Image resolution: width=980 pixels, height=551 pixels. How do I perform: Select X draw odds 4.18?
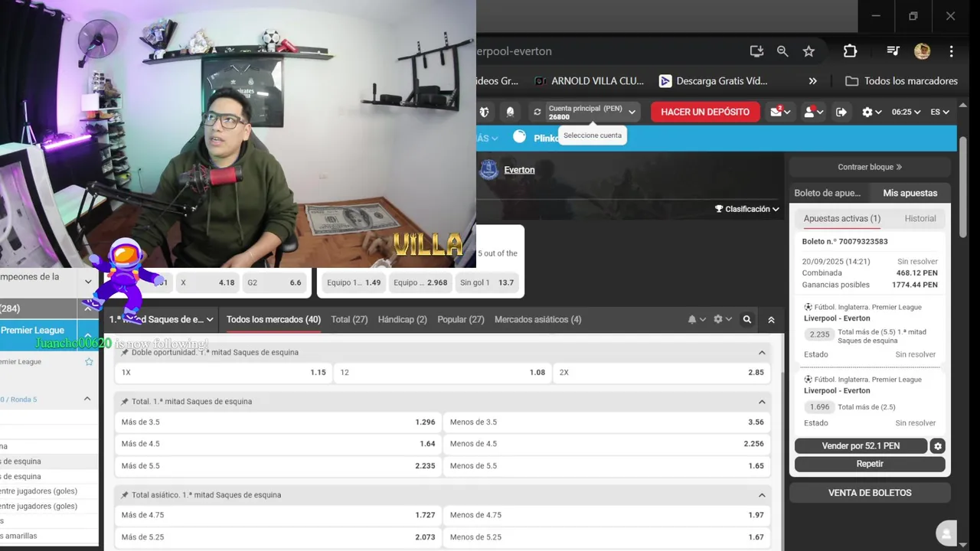207,282
